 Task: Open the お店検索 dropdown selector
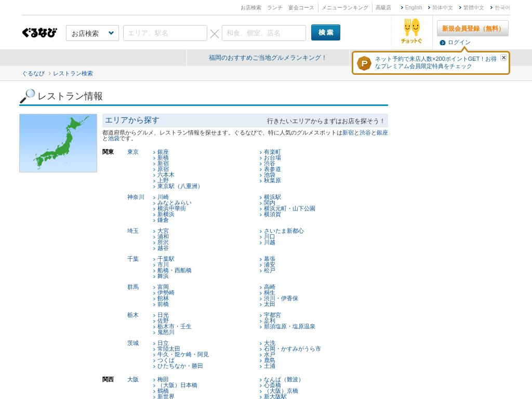pos(92,32)
